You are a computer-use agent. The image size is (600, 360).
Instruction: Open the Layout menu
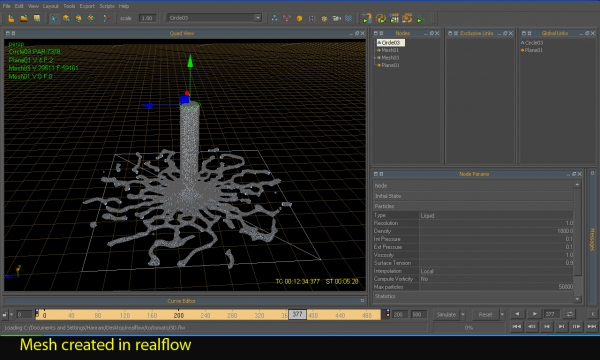[x=51, y=6]
